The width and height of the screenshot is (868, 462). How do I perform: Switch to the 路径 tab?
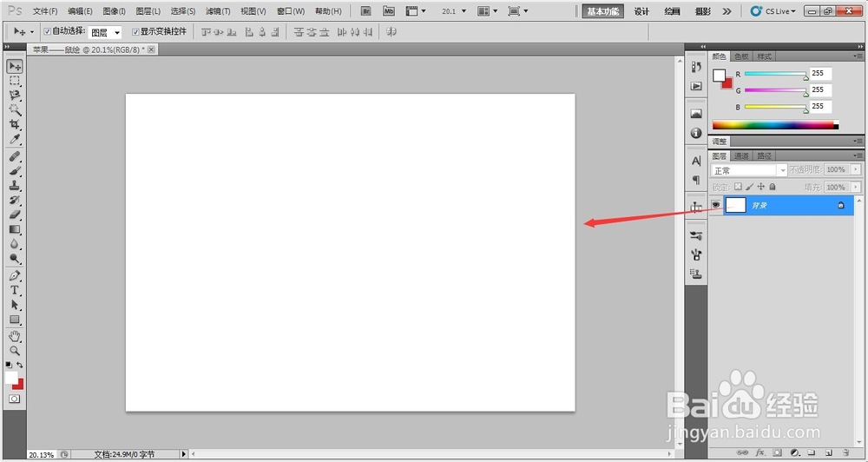pos(765,156)
